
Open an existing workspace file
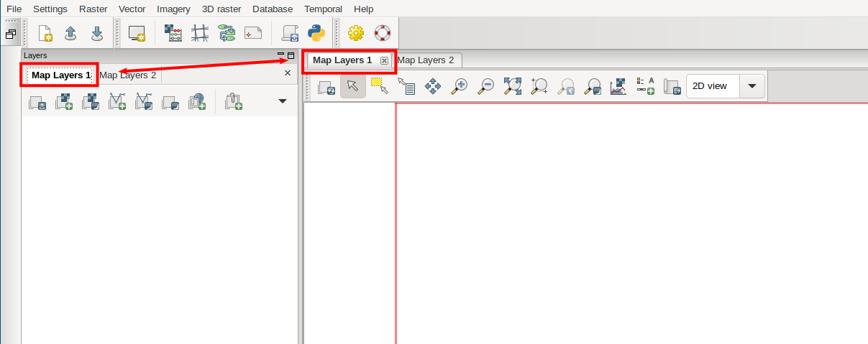point(70,33)
